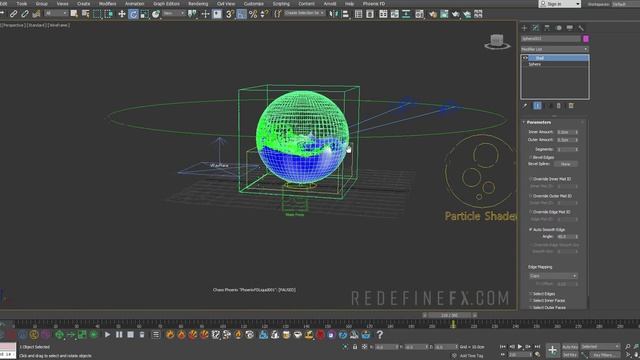This screenshot has width=640, height=360.
Task: Enable the Select Inner Faces checkbox
Action: [531, 300]
